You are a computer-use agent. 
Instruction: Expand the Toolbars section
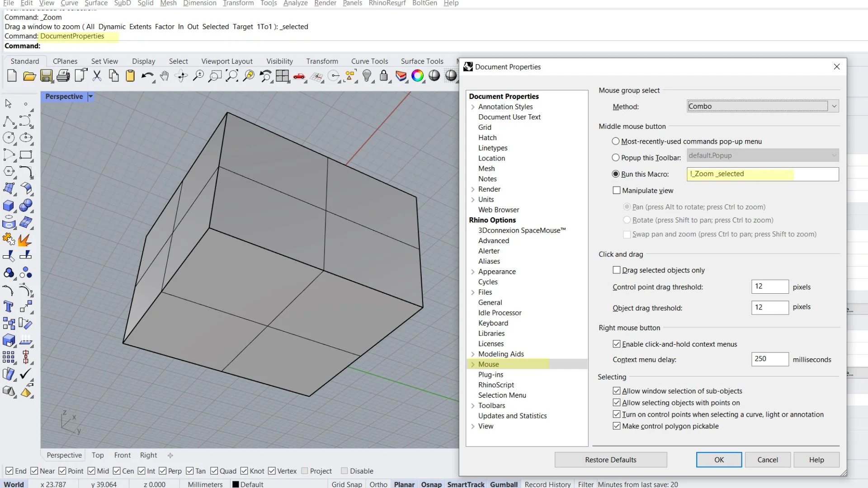[x=473, y=405]
